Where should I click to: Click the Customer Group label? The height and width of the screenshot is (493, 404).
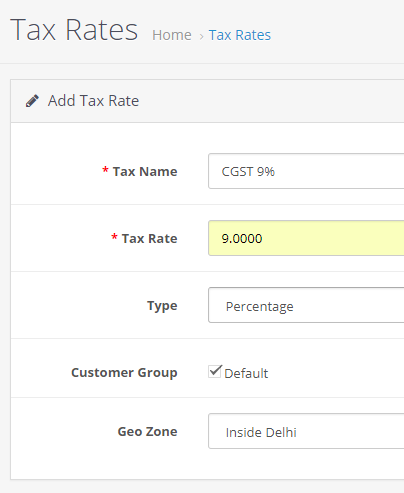[124, 373]
